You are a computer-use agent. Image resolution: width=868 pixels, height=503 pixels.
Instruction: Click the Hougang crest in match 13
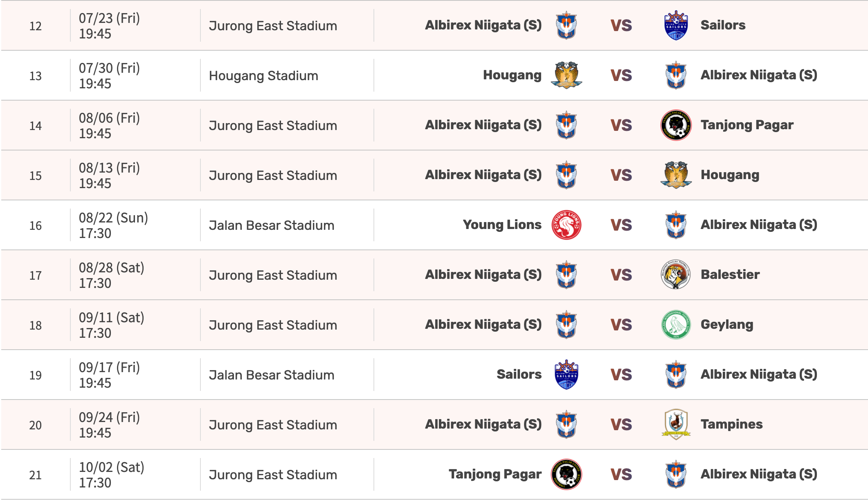566,75
